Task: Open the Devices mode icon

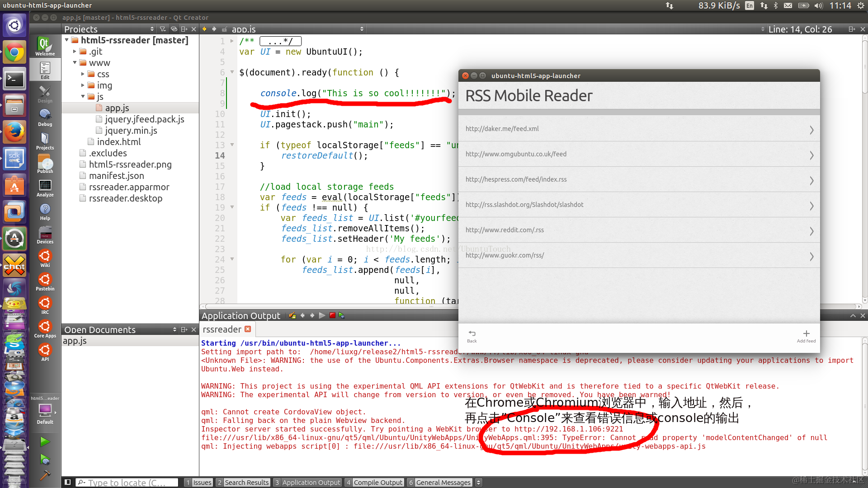Action: point(45,234)
